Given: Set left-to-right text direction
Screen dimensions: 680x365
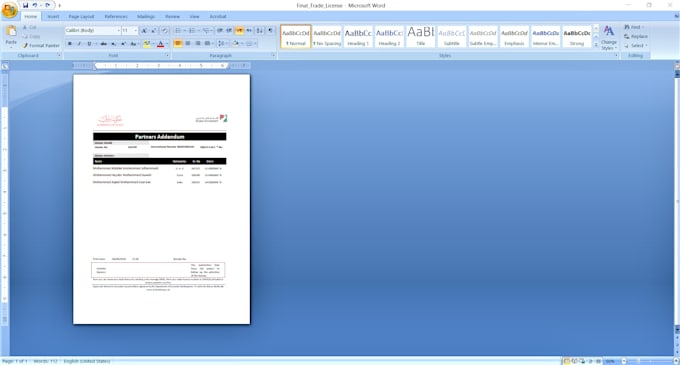Looking at the screenshot, I should pyautogui.click(x=239, y=31).
